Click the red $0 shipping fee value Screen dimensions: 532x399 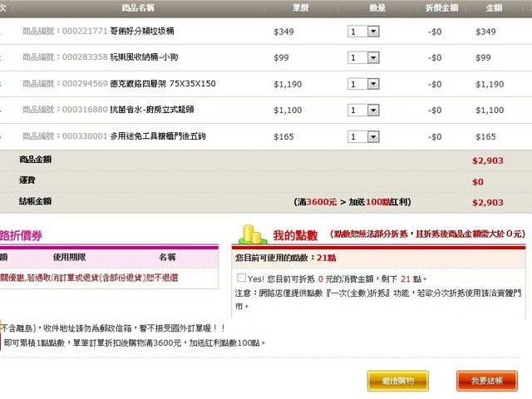[478, 182]
